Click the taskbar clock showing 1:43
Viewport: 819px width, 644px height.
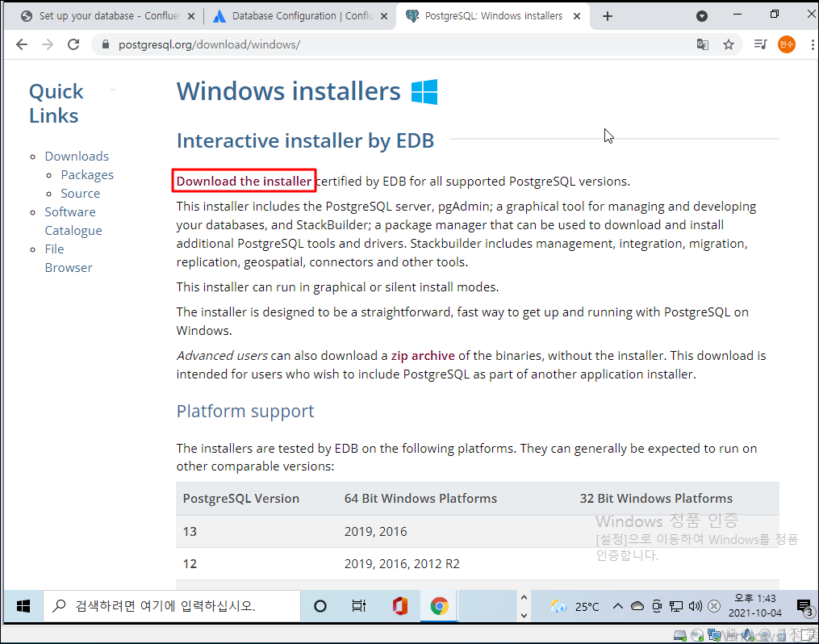(754, 606)
